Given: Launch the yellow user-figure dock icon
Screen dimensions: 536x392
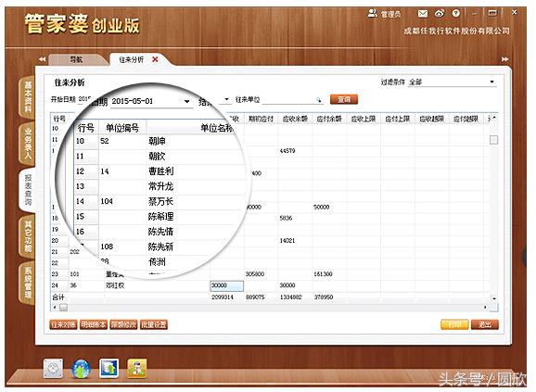Looking at the screenshot, I should (x=137, y=369).
